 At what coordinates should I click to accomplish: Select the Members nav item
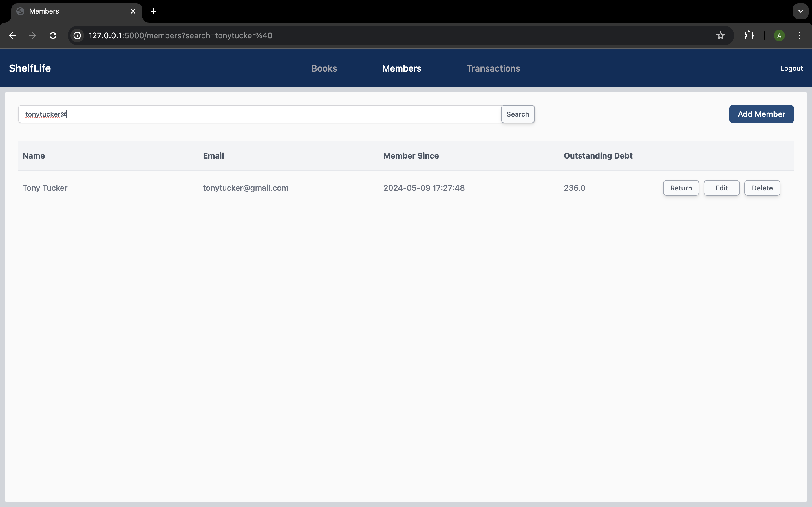coord(402,68)
